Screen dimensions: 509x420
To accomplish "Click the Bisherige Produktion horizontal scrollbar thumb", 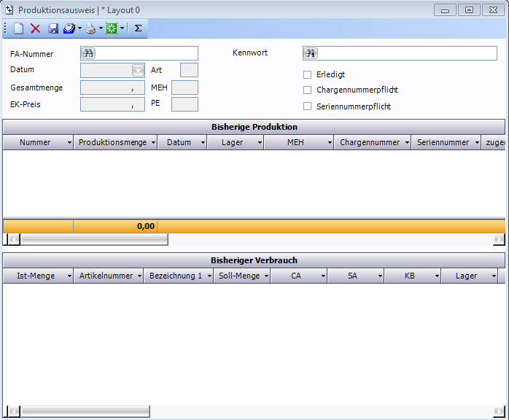I will [x=93, y=239].
